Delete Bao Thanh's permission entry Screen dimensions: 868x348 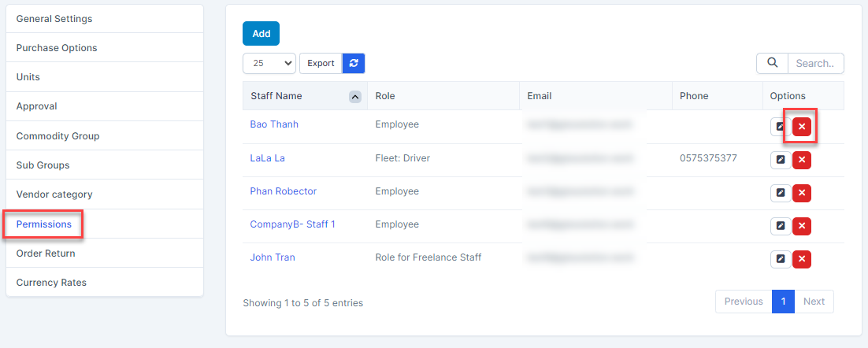pyautogui.click(x=802, y=127)
